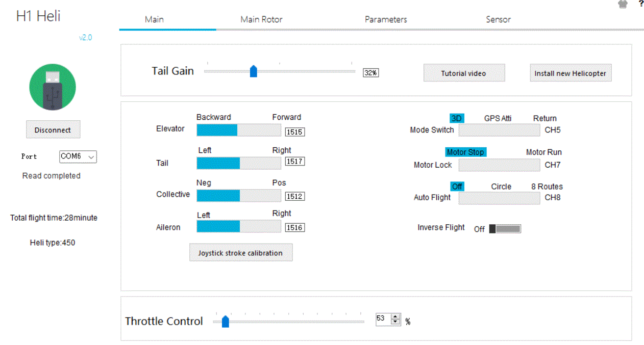Toggle the Inverse Flight switch

[x=505, y=229]
